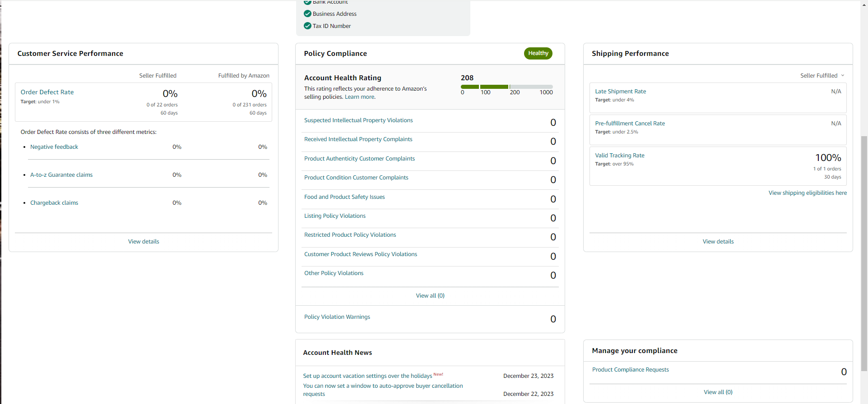
Task: Open the A-to-z Guarantee claims link
Action: [x=61, y=175]
